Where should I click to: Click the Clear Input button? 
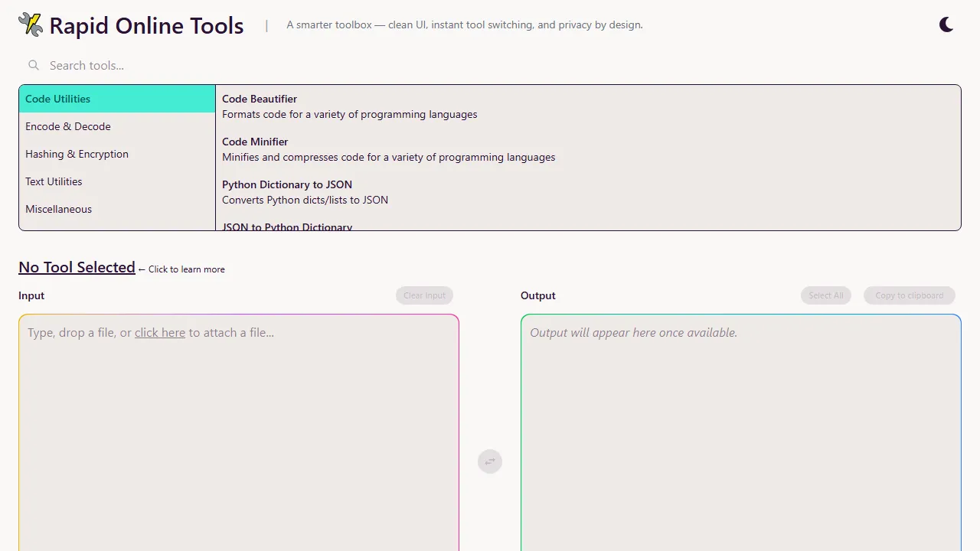tap(424, 295)
